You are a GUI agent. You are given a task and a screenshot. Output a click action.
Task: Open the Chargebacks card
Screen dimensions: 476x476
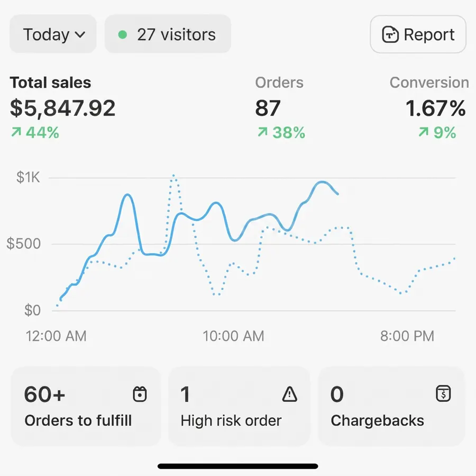(x=391, y=407)
